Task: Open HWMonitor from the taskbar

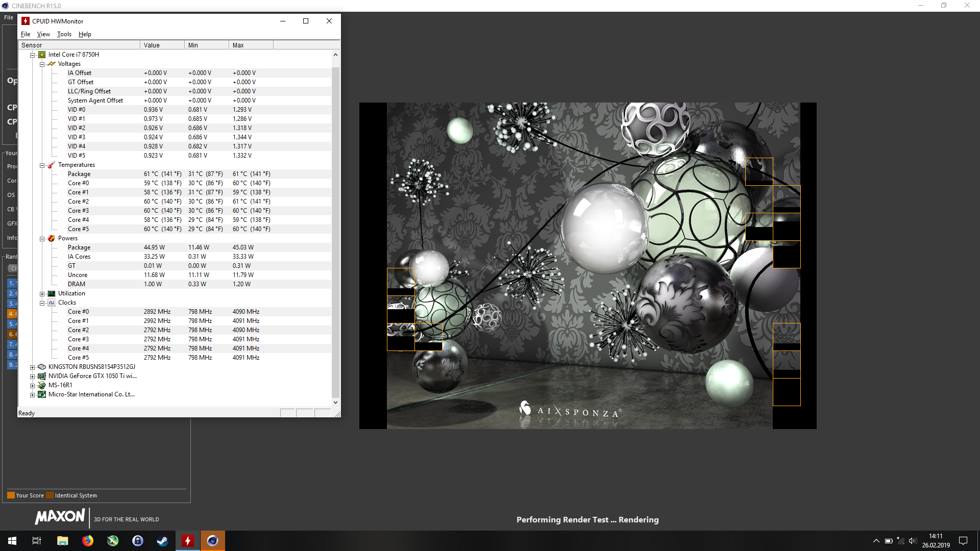Action: pyautogui.click(x=188, y=541)
